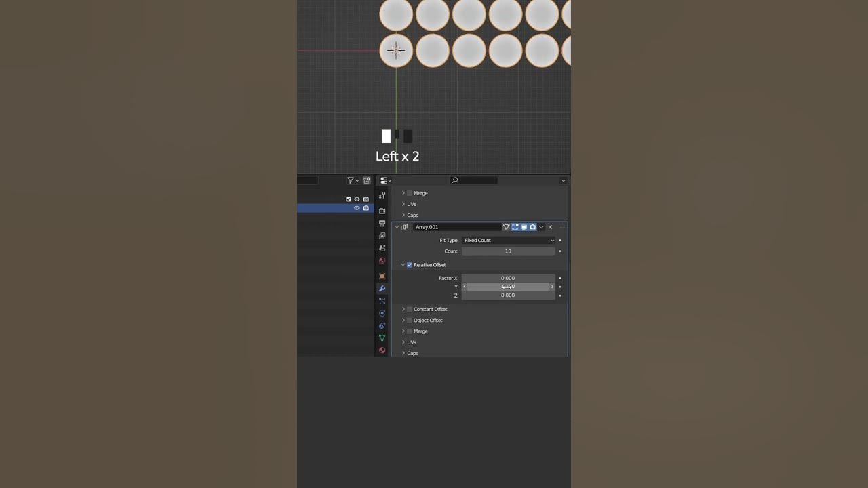Screen dimensions: 868x488
Task: Toggle Array.001 edit mode display
Action: 515,227
